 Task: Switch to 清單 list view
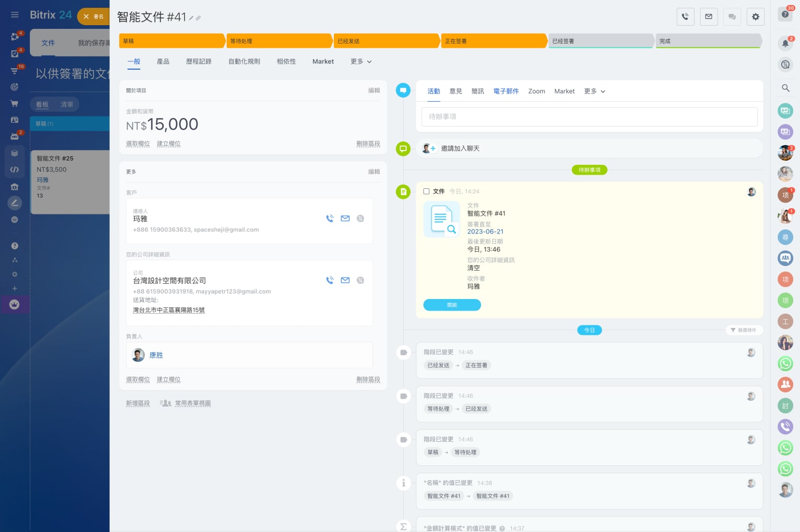67,104
